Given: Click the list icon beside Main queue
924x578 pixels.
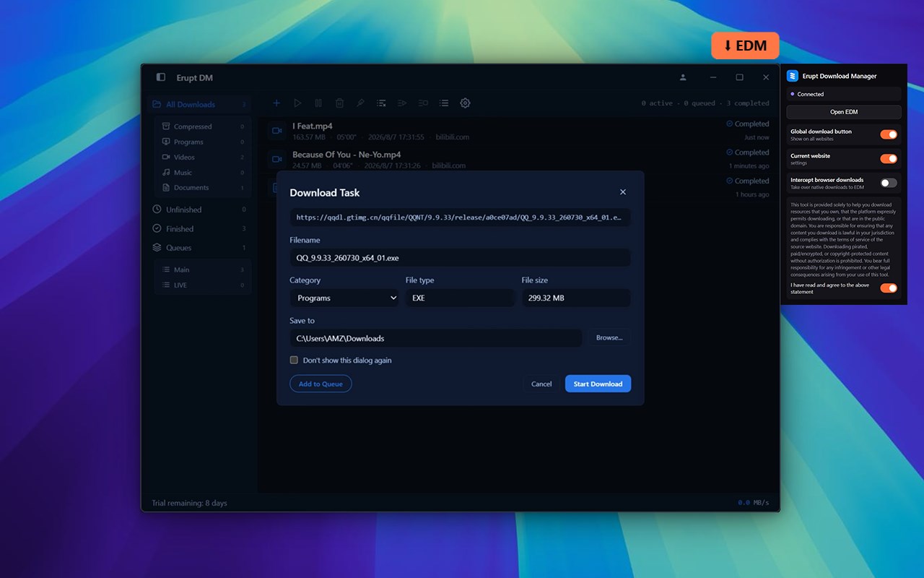Looking at the screenshot, I should tap(166, 269).
